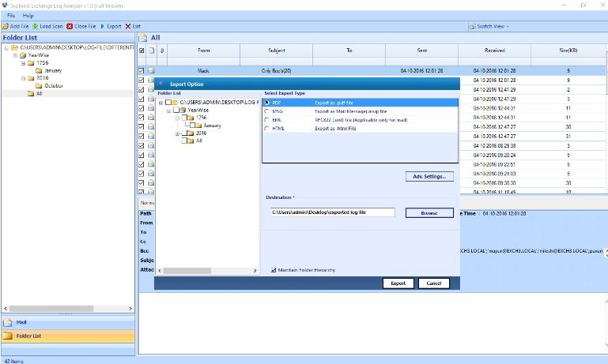
Task: Click horizontal scrollbar thumb under left Folder List
Action: [x=51, y=309]
